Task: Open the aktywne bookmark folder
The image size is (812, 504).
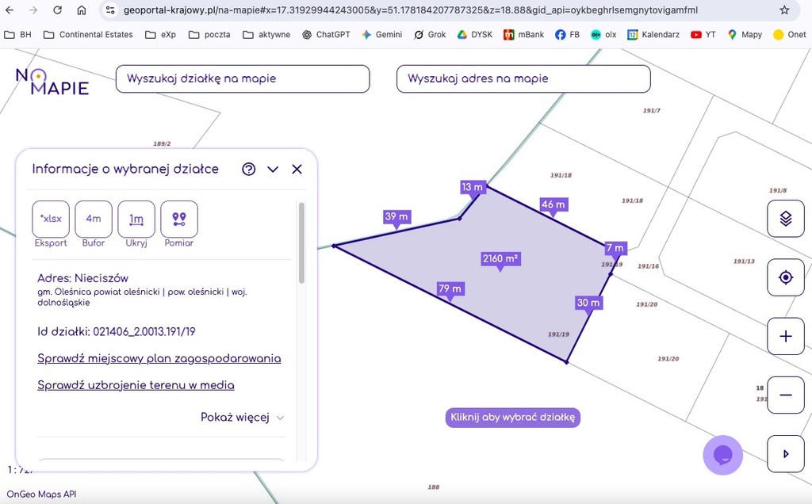Action: (x=266, y=35)
